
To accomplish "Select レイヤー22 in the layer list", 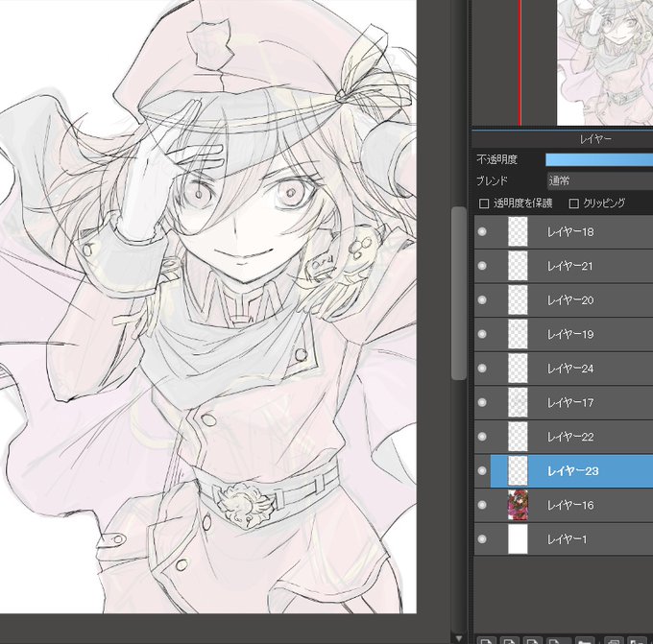I will pos(564,437).
